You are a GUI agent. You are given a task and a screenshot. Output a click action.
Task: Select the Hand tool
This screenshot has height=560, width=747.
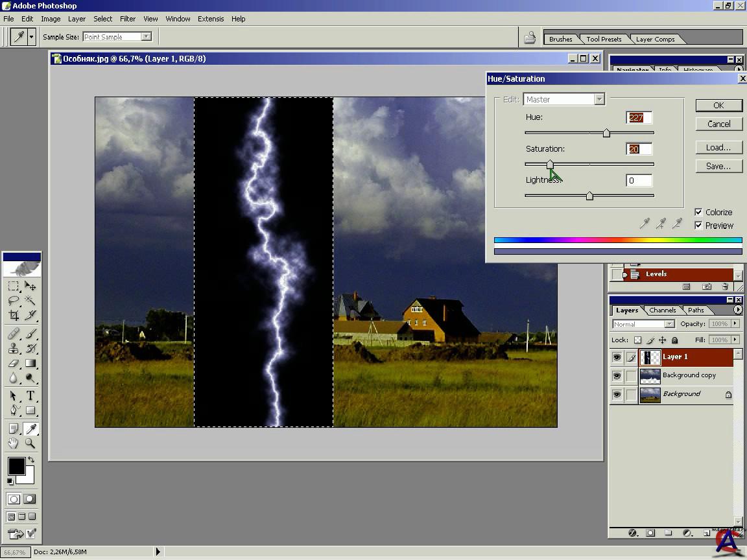click(13, 443)
